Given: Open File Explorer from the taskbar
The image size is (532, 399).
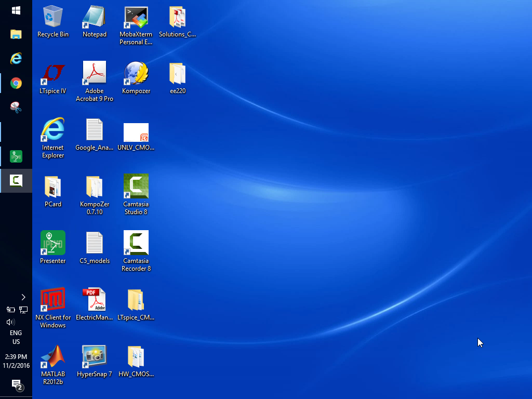Looking at the screenshot, I should pos(16,35).
